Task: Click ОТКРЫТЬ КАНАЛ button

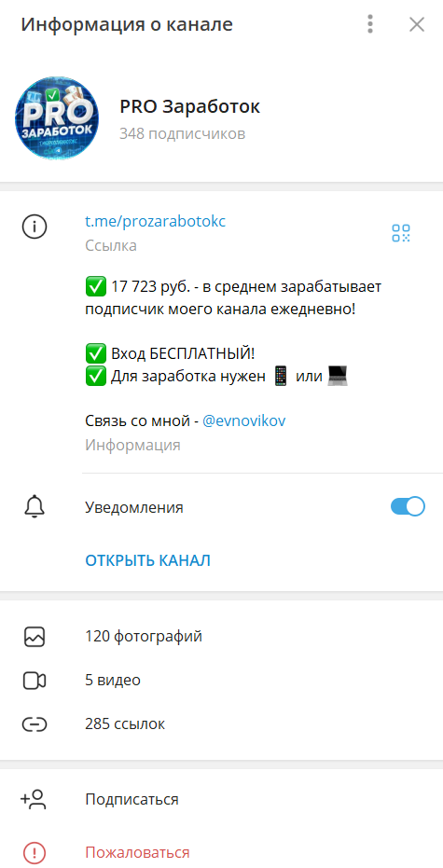Action: pyautogui.click(x=148, y=560)
